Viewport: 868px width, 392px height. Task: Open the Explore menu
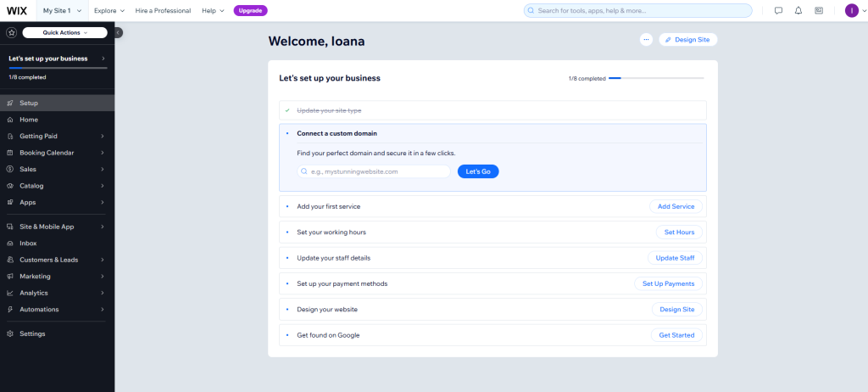108,10
